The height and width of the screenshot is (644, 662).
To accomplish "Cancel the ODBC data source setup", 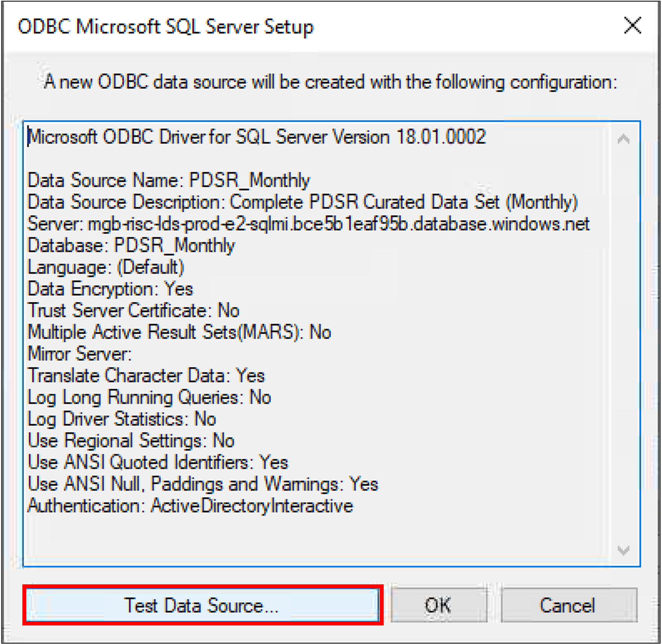I will [568, 605].
